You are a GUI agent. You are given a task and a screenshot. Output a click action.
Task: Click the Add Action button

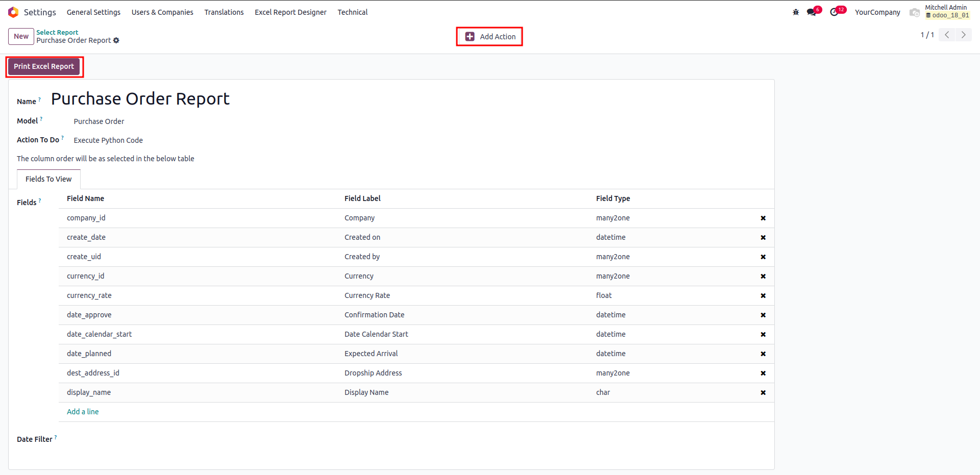coord(489,37)
